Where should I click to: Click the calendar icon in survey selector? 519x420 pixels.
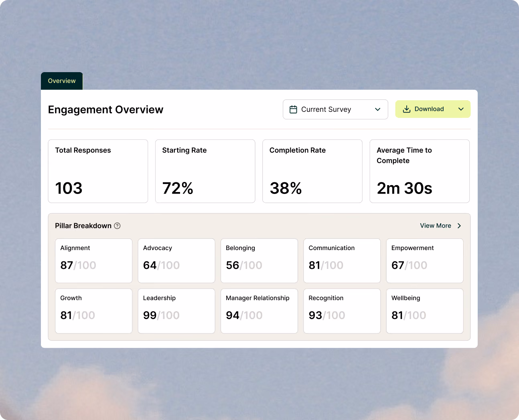[x=293, y=109]
